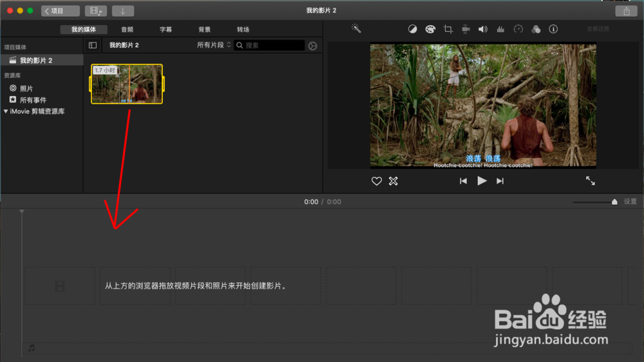Skip to next clip in viewer
Screen dimensions: 644x362
[500, 181]
